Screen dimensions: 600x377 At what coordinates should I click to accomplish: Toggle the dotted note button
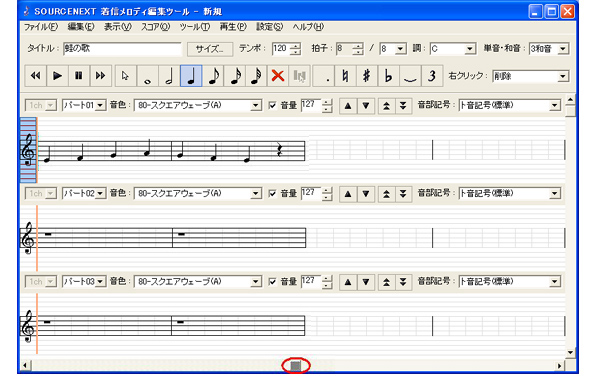(324, 76)
